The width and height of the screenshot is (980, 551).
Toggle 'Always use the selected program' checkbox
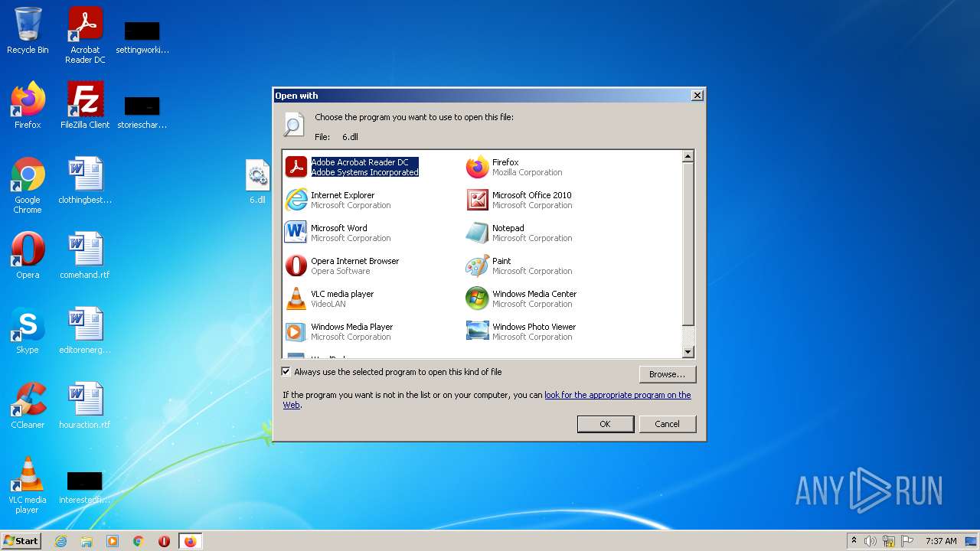[286, 372]
